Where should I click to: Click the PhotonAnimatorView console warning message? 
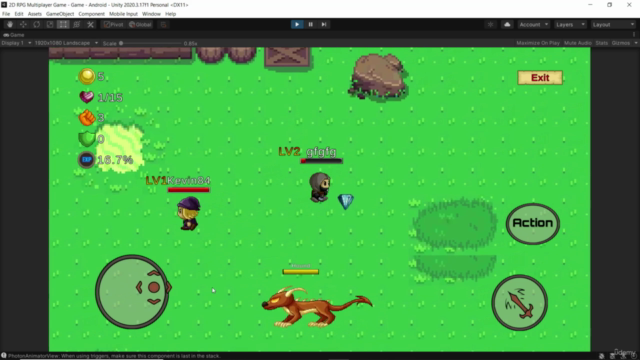tap(114, 356)
